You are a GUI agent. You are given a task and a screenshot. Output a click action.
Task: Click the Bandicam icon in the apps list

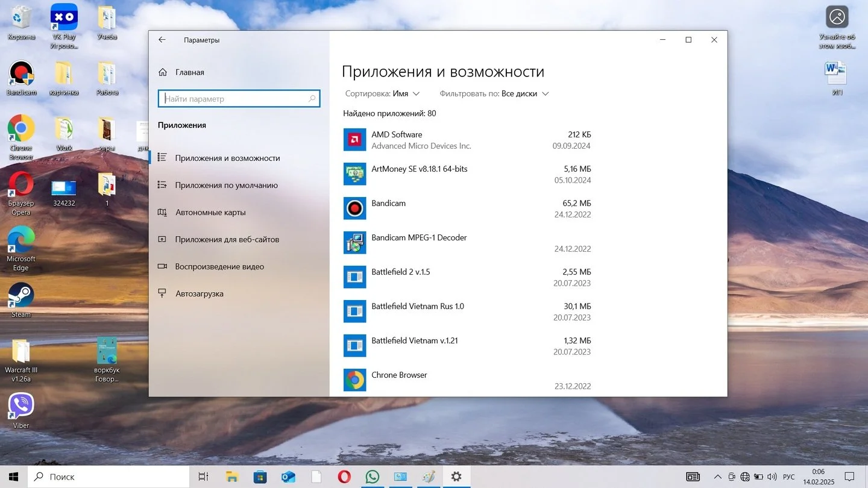point(354,208)
